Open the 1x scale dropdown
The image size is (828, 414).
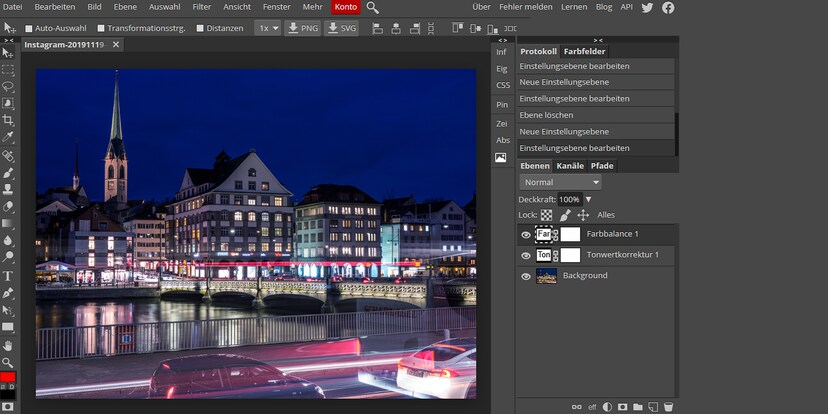click(x=268, y=28)
